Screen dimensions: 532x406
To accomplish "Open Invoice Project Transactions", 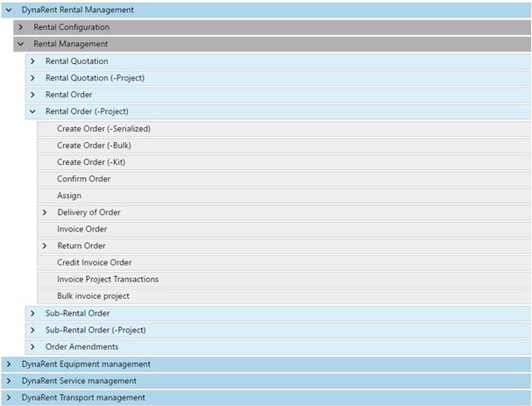I will pyautogui.click(x=108, y=279).
